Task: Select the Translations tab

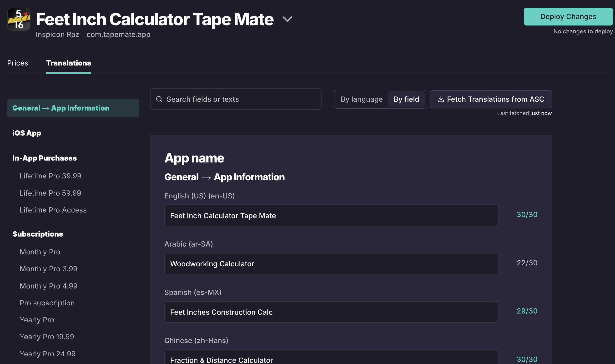Action: pos(69,63)
